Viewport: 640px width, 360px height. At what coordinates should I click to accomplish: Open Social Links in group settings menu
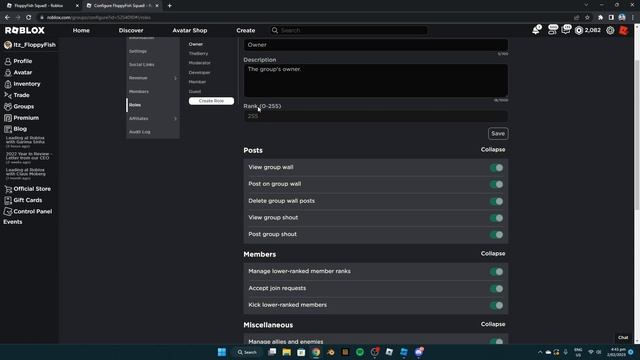pos(142,65)
